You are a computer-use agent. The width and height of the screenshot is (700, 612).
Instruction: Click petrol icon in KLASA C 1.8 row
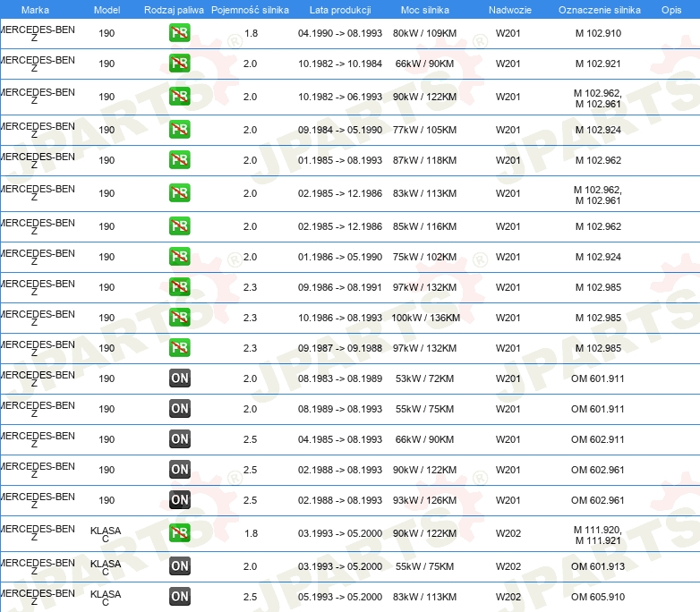[179, 533]
